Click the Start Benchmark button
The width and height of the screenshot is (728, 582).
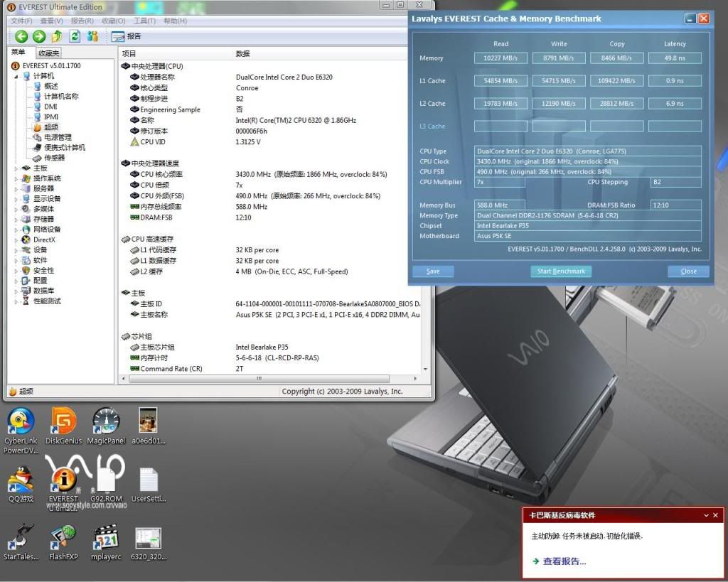pos(561,271)
